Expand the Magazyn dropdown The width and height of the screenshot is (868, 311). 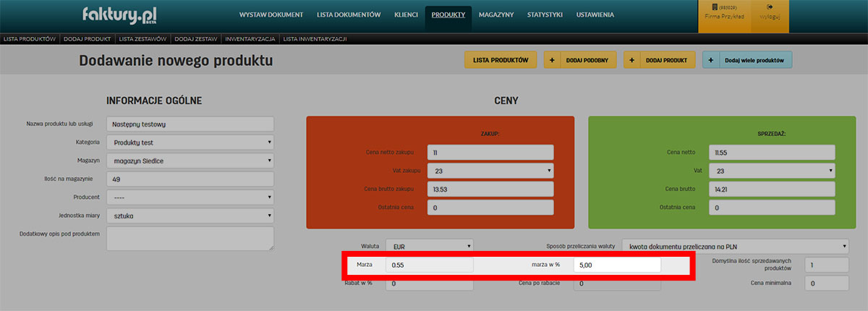[190, 161]
